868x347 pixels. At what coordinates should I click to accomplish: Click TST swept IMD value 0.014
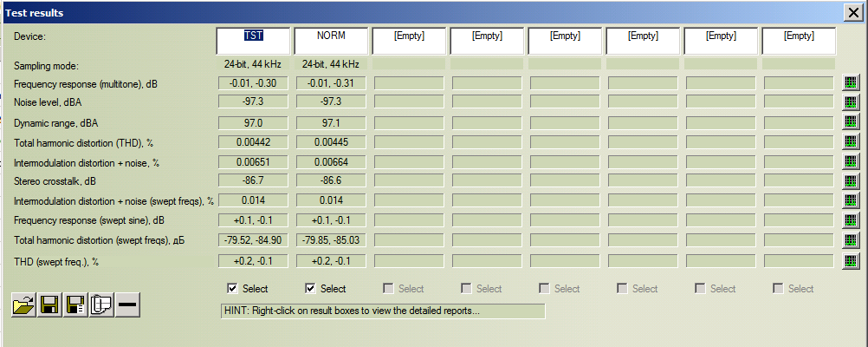(253, 200)
